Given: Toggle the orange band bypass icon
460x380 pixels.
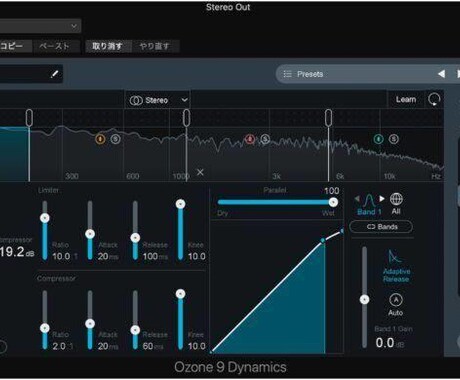Looking at the screenshot, I should click(100, 139).
